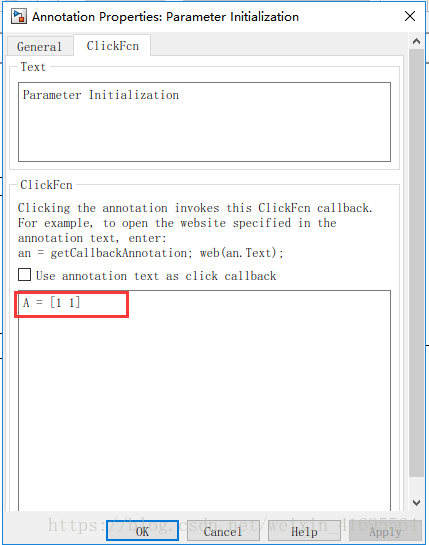This screenshot has height=545, width=429.
Task: Click the A = [1 1] callback code line
Action: [51, 302]
